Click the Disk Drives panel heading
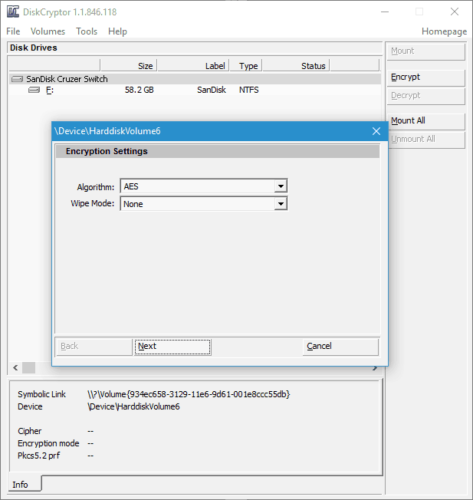The height and width of the screenshot is (500, 473). point(33,48)
